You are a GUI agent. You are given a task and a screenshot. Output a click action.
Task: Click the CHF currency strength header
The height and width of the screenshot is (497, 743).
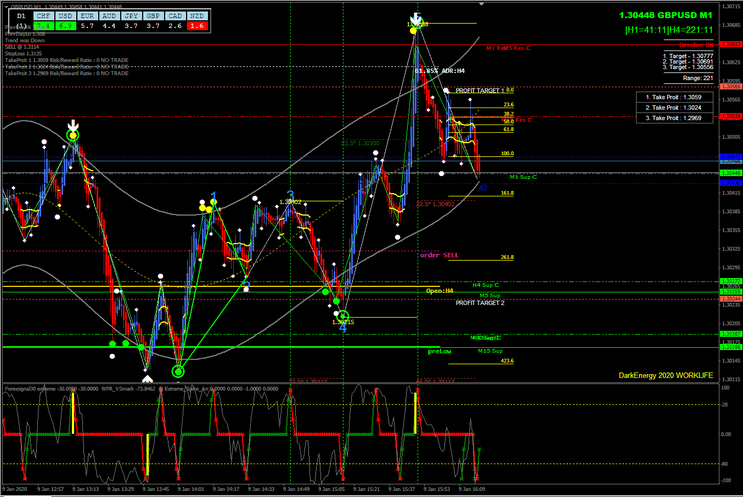click(43, 17)
